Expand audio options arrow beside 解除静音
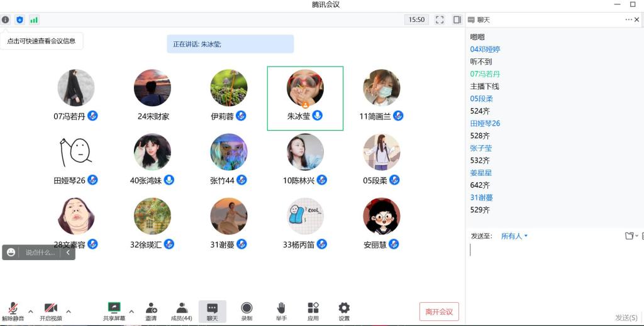 pyautogui.click(x=30, y=311)
